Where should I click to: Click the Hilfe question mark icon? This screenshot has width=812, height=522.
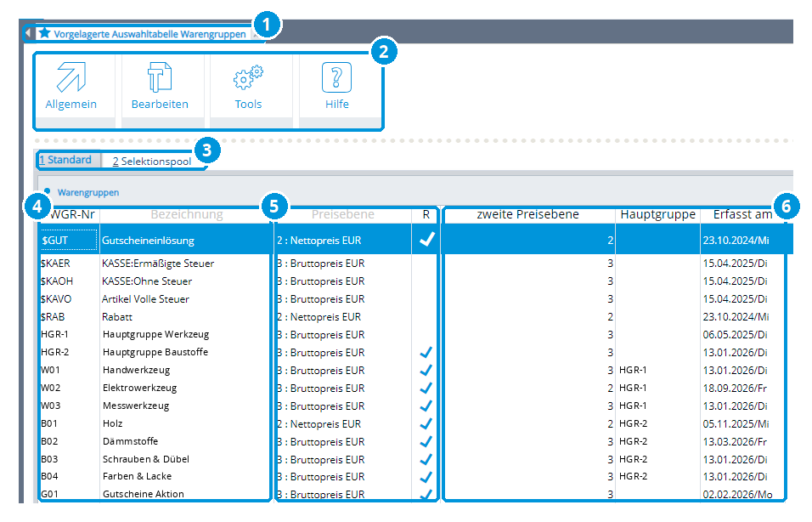336,77
